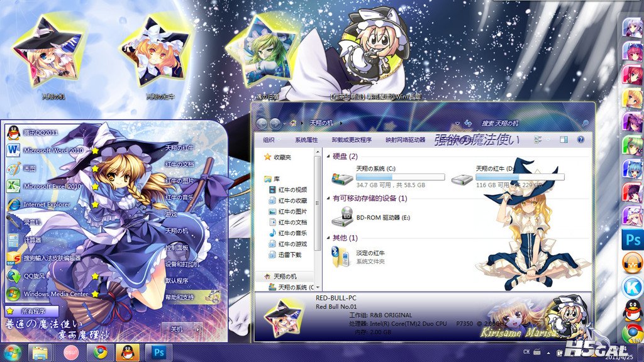Click the help question mark icon in Explorer
644x362 pixels.
point(580,140)
